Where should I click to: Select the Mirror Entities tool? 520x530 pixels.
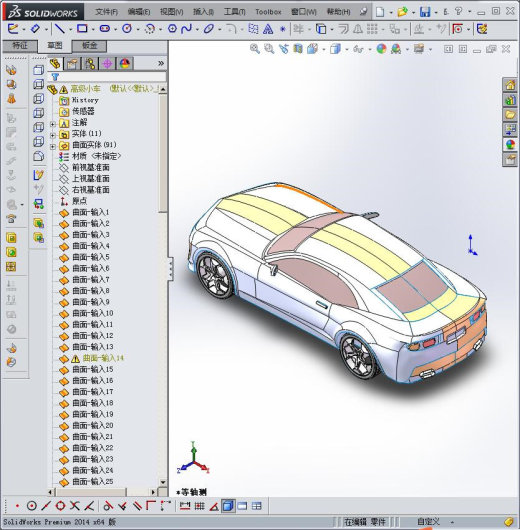[358, 29]
